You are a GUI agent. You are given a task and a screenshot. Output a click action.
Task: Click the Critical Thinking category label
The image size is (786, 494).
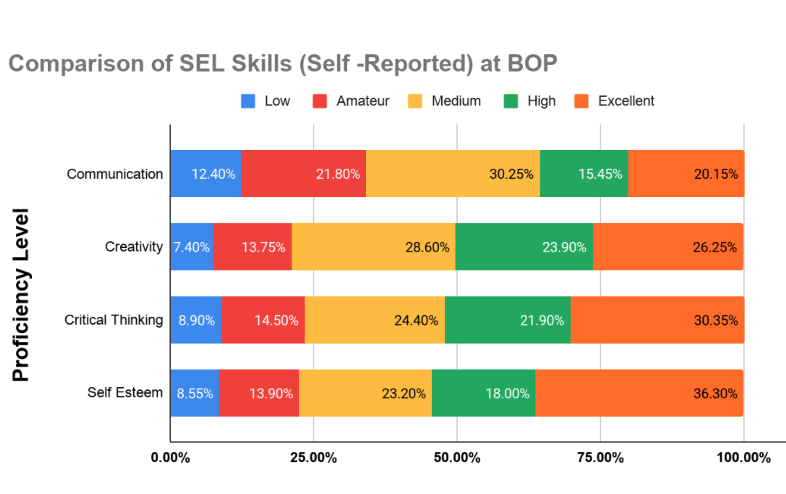113,320
